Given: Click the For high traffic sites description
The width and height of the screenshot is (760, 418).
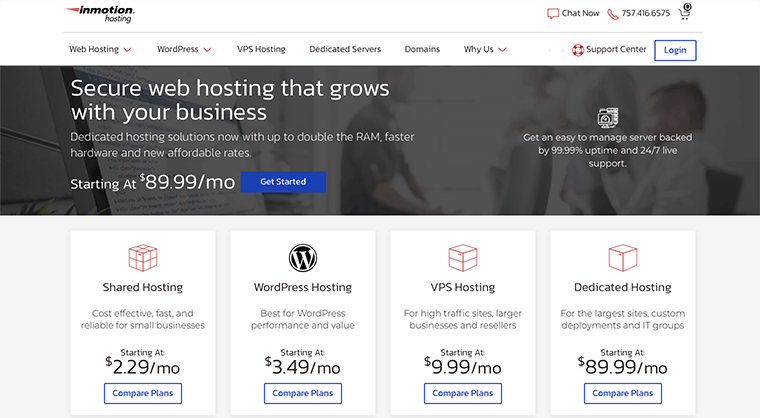Looking at the screenshot, I should pyautogui.click(x=462, y=319).
